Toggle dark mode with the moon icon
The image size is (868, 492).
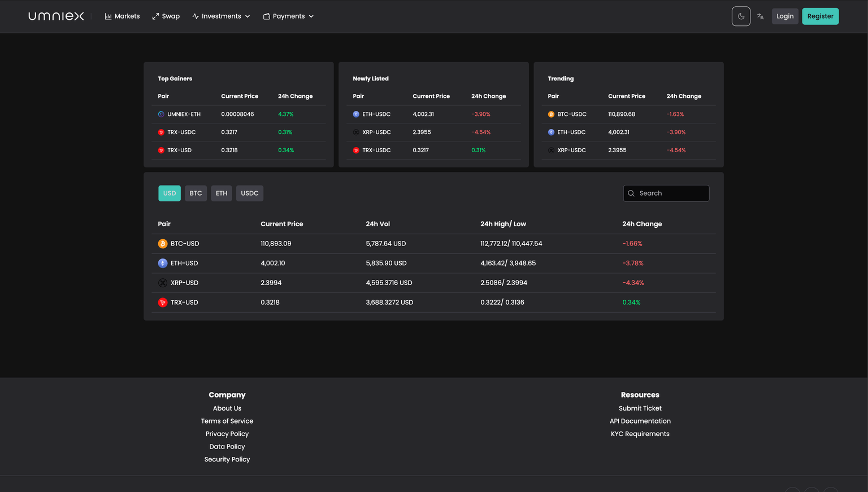741,16
